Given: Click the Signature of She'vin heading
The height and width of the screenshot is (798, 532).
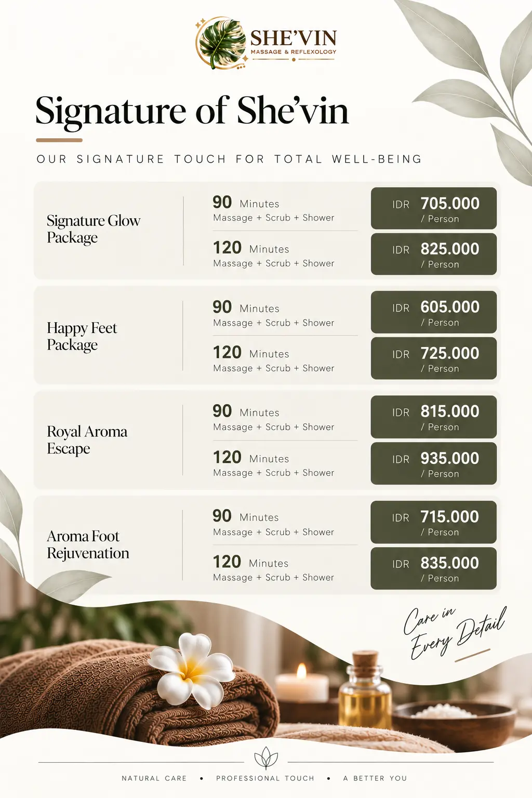Looking at the screenshot, I should click(192, 111).
